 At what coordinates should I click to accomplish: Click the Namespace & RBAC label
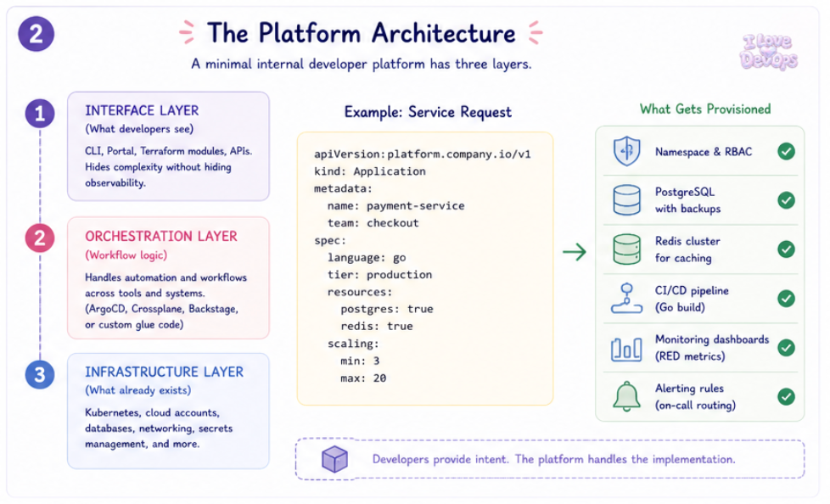704,152
